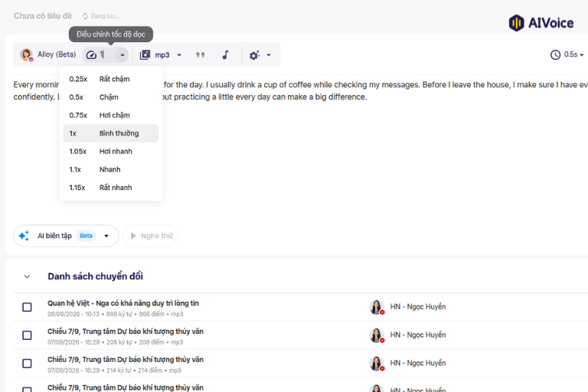Click the clock pause-duration icon
This screenshot has width=588, height=392.
(x=555, y=55)
